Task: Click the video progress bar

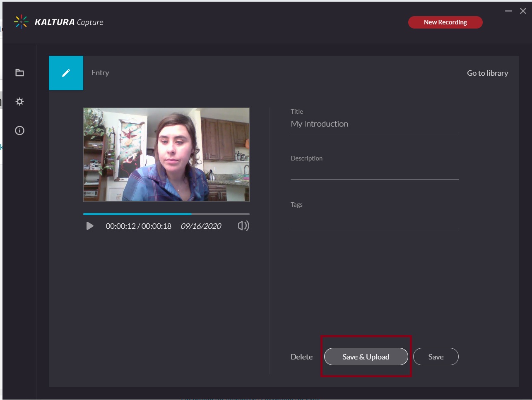Action: pos(166,214)
